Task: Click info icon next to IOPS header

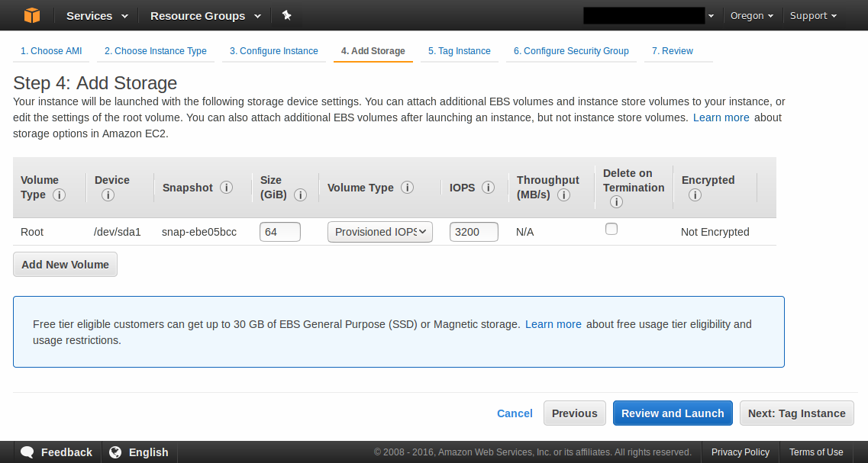Action: (489, 188)
